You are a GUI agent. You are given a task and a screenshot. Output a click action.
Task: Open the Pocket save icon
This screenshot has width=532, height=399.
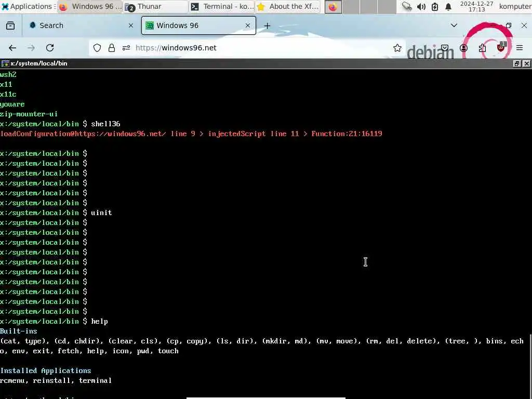click(x=445, y=48)
